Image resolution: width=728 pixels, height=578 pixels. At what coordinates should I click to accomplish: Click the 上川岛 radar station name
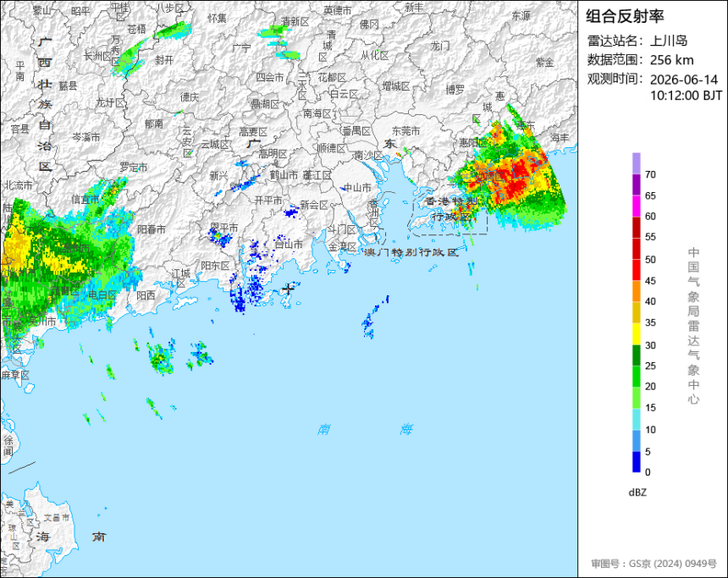pyautogui.click(x=668, y=41)
